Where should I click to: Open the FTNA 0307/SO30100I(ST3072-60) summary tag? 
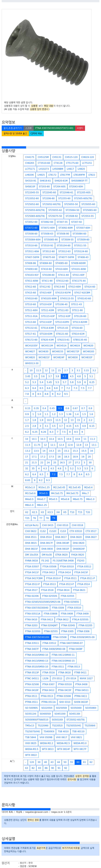coord(54,128)
